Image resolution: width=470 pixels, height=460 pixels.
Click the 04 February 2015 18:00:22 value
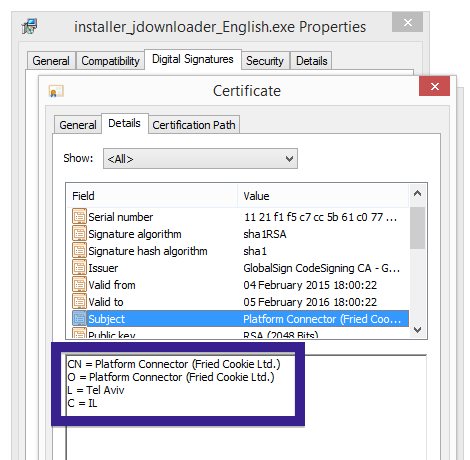point(310,285)
